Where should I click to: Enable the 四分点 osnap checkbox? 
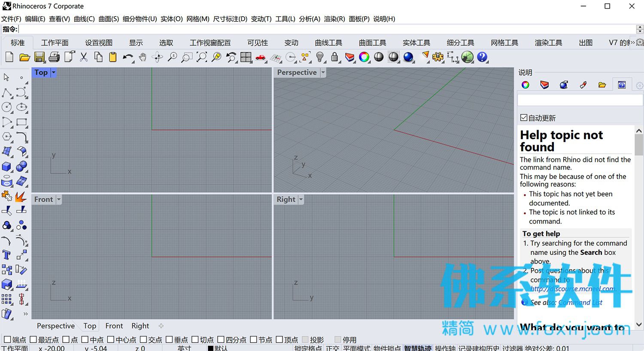click(x=221, y=339)
